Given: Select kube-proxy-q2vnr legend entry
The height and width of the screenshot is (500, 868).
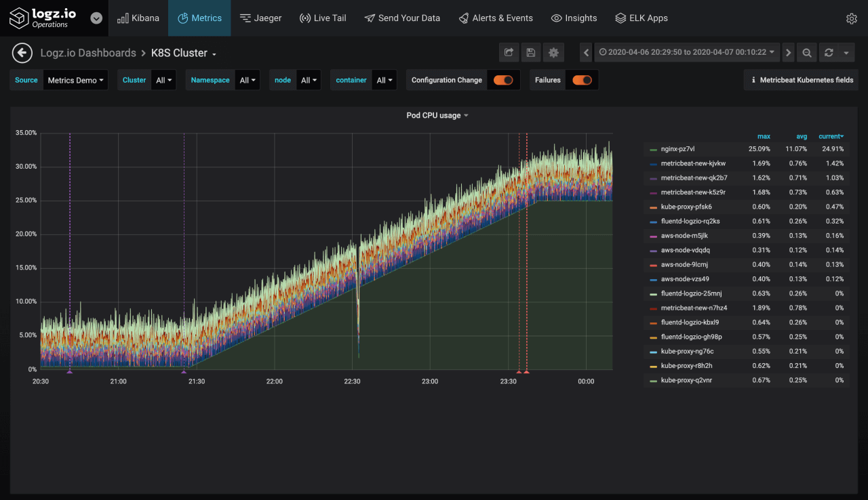Looking at the screenshot, I should (686, 380).
